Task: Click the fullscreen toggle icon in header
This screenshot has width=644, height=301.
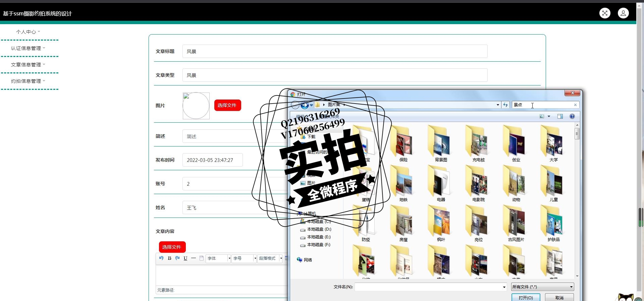Action: point(605,13)
